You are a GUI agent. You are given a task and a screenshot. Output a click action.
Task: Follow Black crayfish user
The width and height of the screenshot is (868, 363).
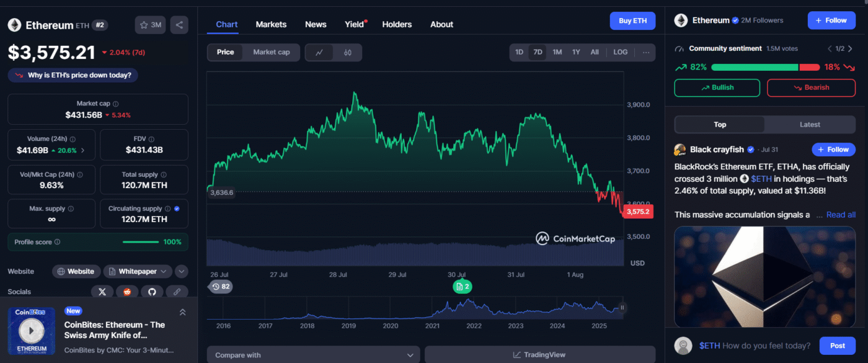[x=833, y=150]
